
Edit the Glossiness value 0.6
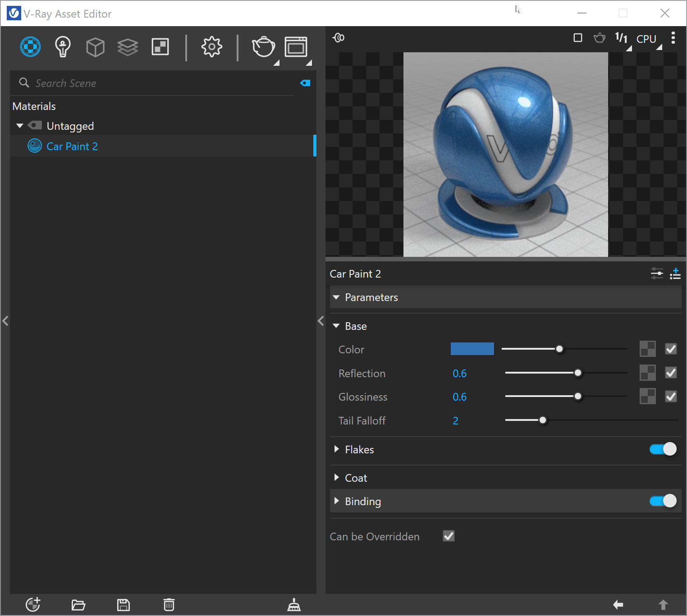coord(460,397)
